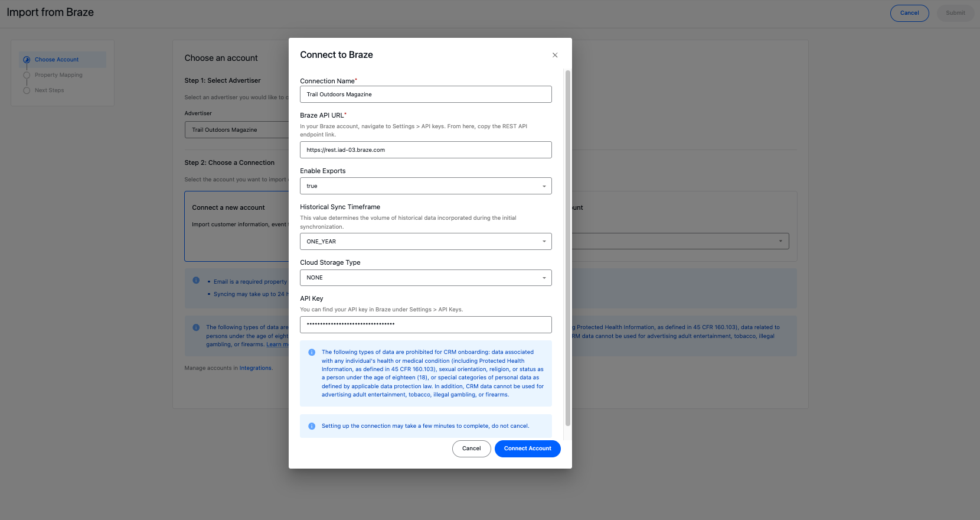The image size is (980, 520).
Task: Close the Connect to Braze dialog
Action: coord(555,55)
